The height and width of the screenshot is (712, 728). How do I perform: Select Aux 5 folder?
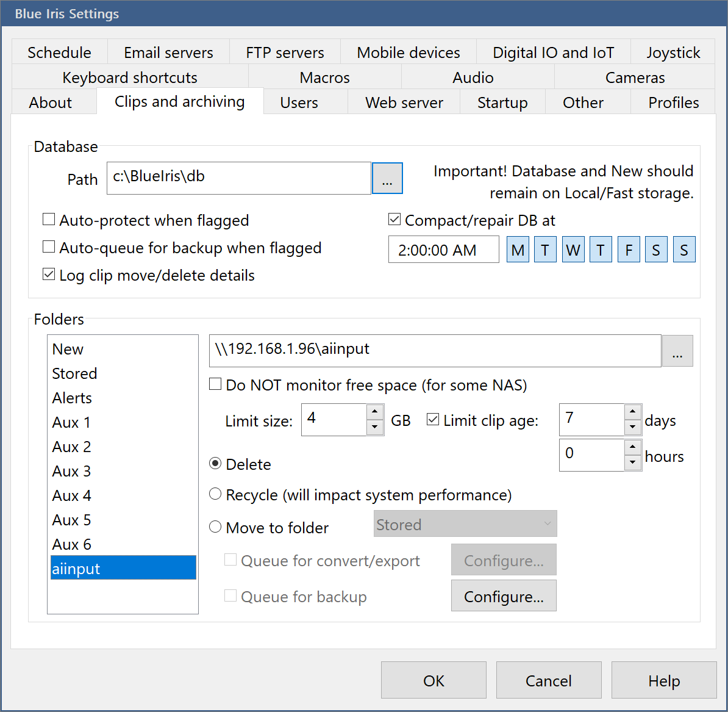click(123, 520)
